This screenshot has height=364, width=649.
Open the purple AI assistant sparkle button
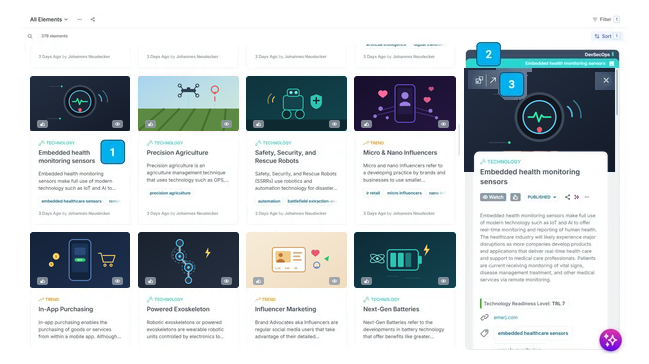point(611,340)
